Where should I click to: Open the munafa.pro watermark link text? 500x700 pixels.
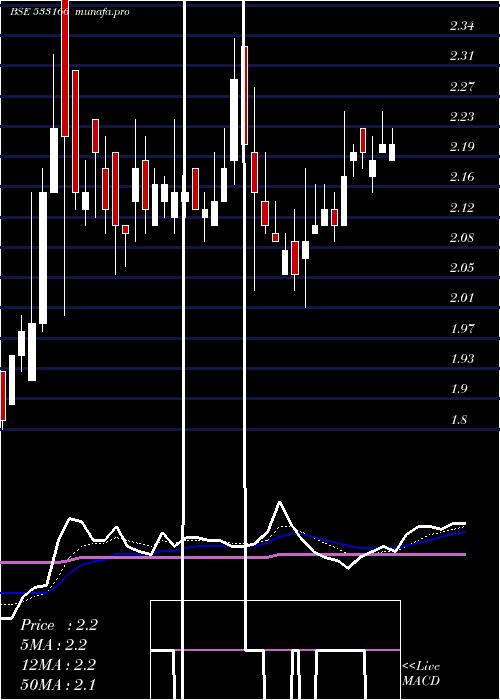point(103,12)
